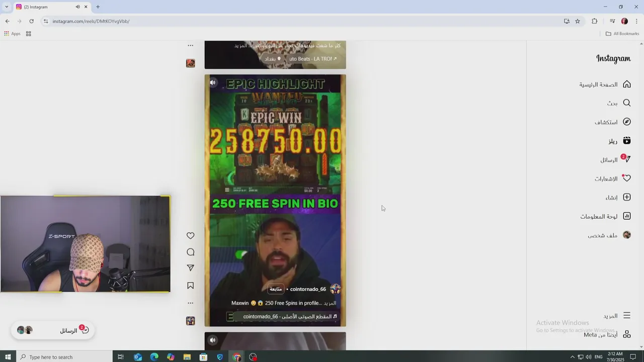
Task: Close the Instagram tab
Action: pyautogui.click(x=86, y=7)
